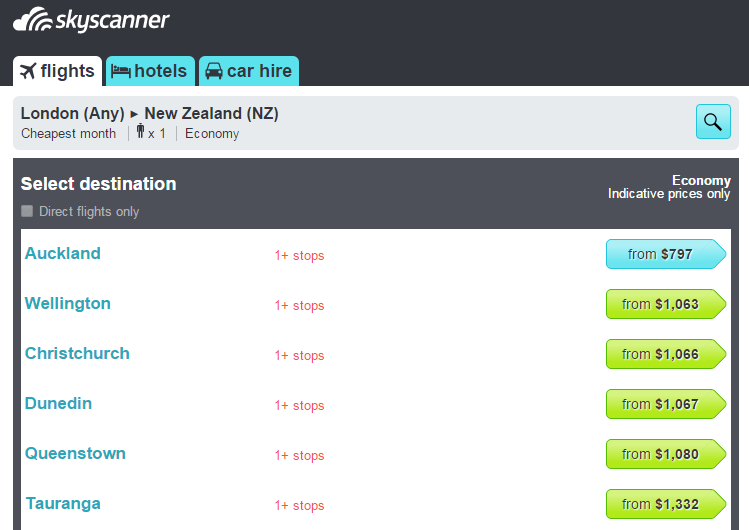Open the Dunedin destination link
The width and height of the screenshot is (749, 530).
[58, 403]
